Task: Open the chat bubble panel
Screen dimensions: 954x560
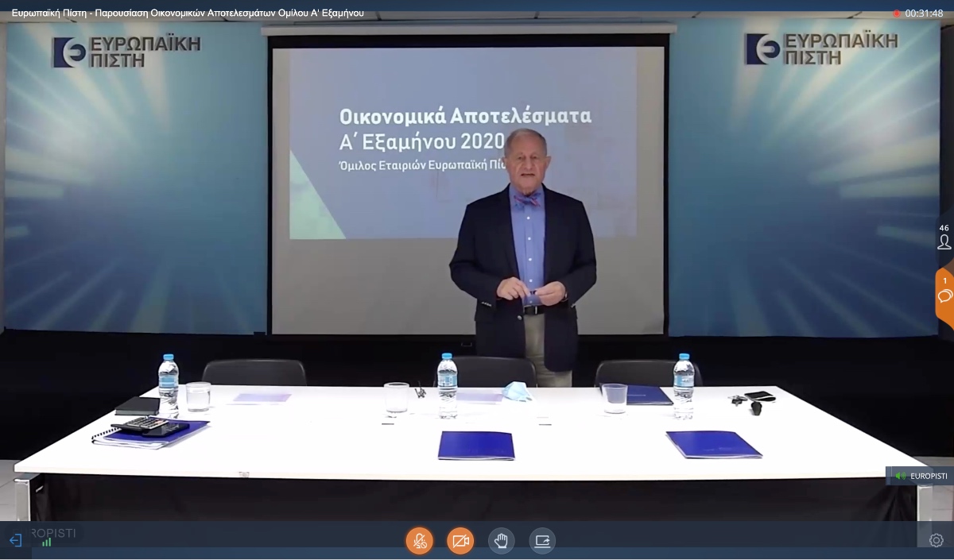Action: 945,297
